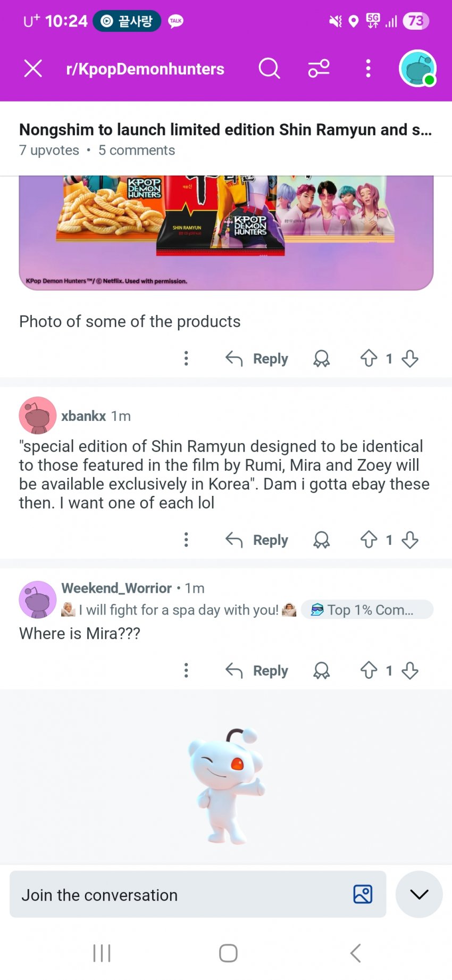The image size is (452, 980).
Task: Open search in r/KpopDemonhunters
Action: tap(269, 69)
